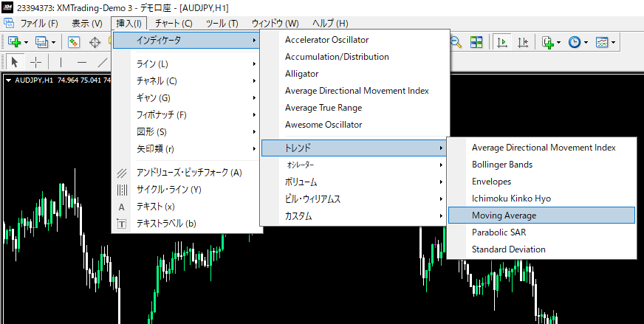This screenshot has height=324, width=644.
Task: Choose Bollinger Bands indicator
Action: pos(501,165)
